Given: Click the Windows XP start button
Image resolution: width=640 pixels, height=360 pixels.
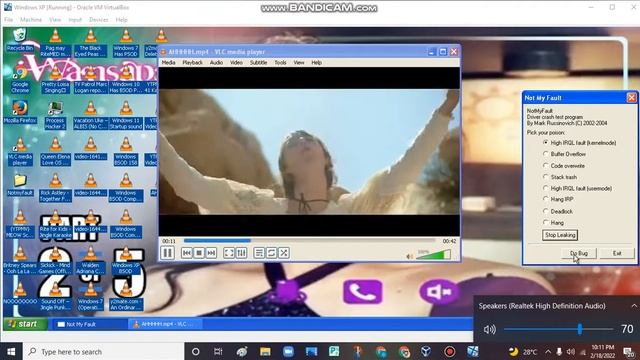Looking at the screenshot, I should pyautogui.click(x=25, y=324).
